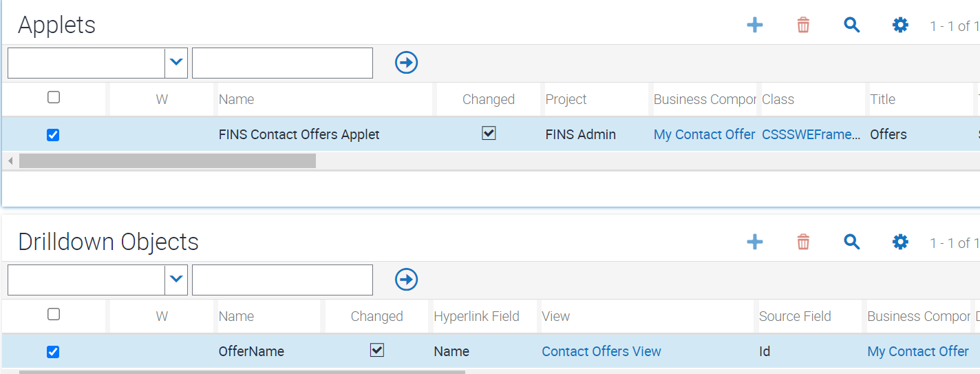This screenshot has height=374, width=980.
Task: Sort by the Project column header
Action: pyautogui.click(x=566, y=100)
